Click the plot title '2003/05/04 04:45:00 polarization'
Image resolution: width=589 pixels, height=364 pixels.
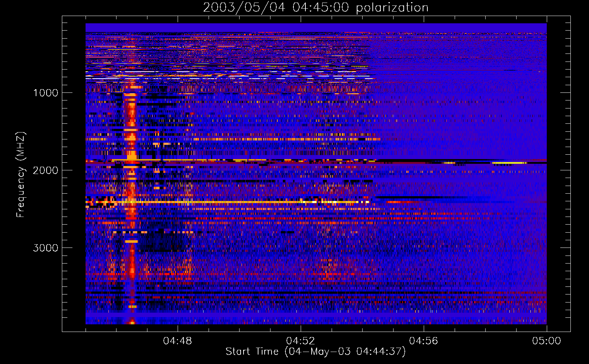click(316, 8)
